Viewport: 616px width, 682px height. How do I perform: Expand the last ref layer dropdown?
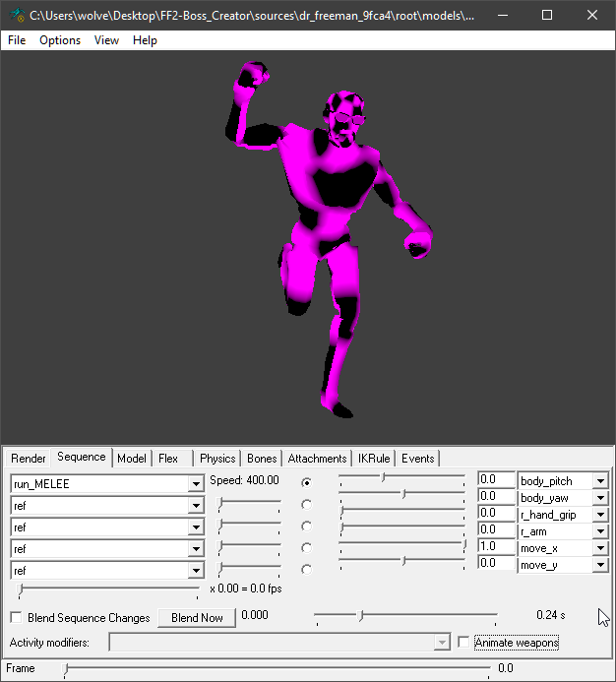(x=196, y=570)
